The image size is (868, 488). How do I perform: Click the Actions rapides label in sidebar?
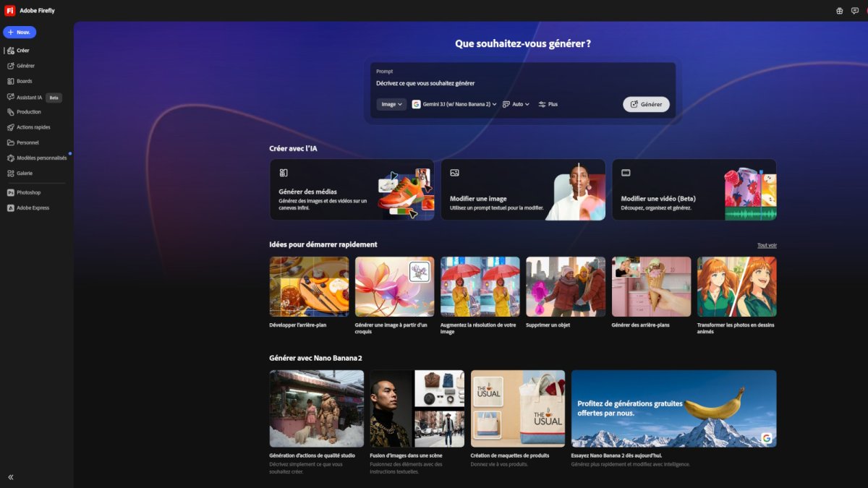(x=34, y=127)
